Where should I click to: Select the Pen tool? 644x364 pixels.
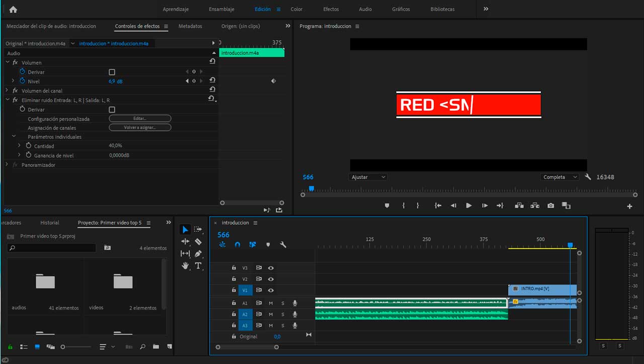198,254
